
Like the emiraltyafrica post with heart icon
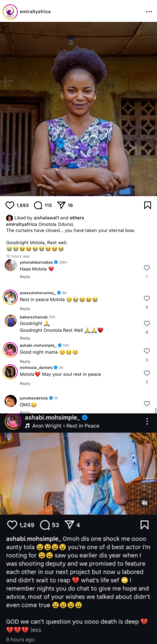point(10,205)
